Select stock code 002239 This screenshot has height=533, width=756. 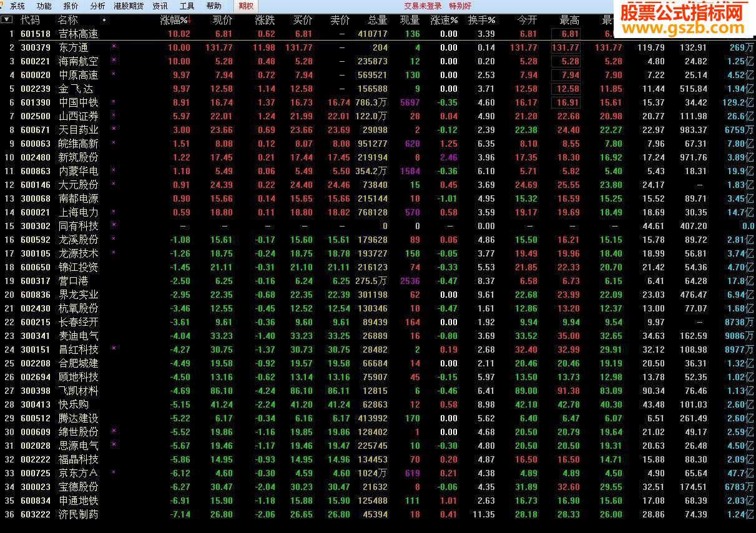[36, 89]
